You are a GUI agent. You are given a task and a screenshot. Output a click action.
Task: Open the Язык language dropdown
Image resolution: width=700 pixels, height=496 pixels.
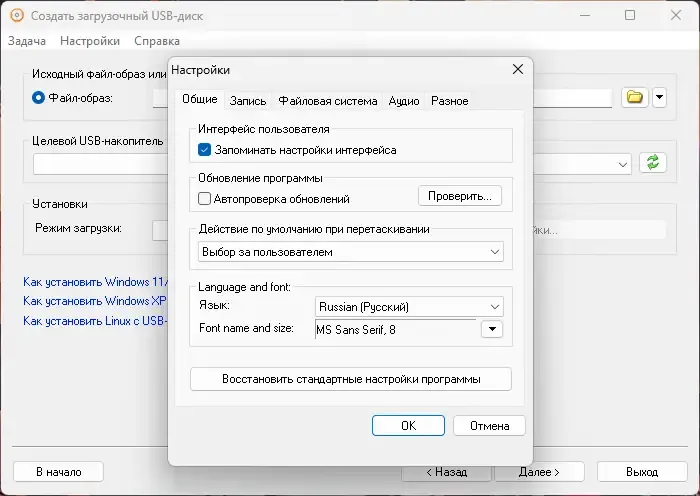(409, 307)
